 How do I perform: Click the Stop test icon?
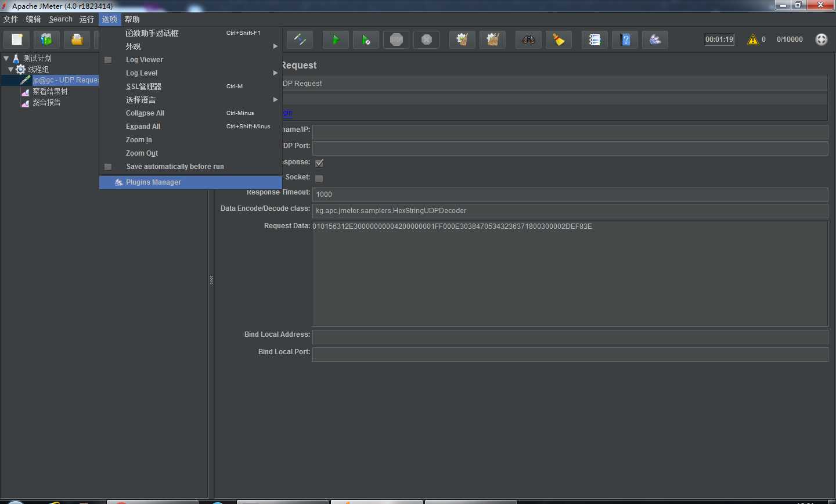[x=396, y=39]
